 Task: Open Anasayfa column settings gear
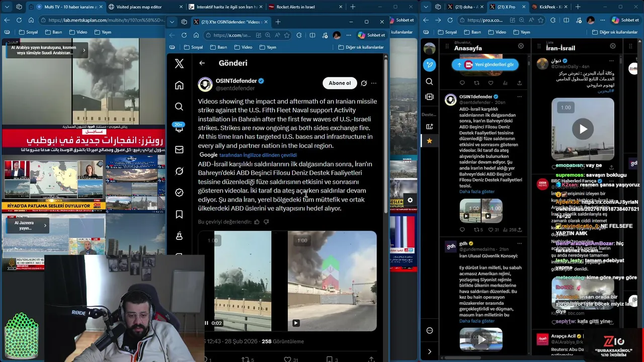coord(521,46)
